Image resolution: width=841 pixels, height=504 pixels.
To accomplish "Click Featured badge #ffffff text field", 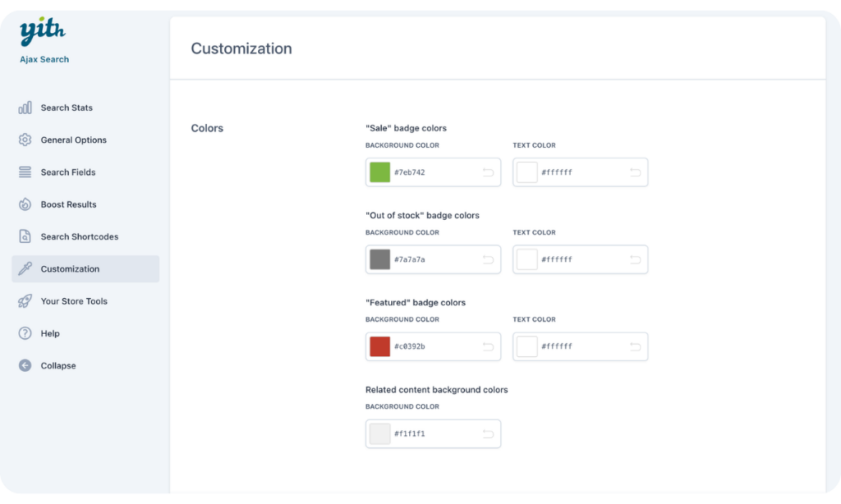I will (581, 346).
